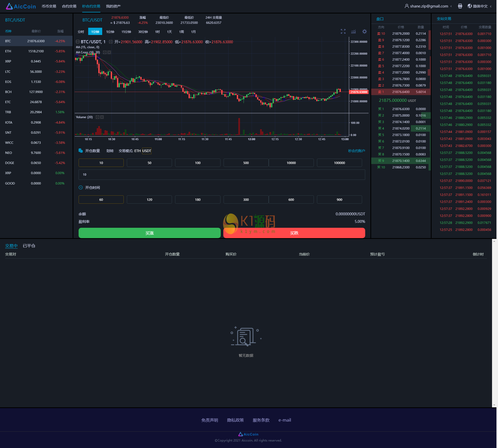The image size is (498, 448).
Task: Collapse the BTC/USDT chart legend
Action: pos(78,42)
